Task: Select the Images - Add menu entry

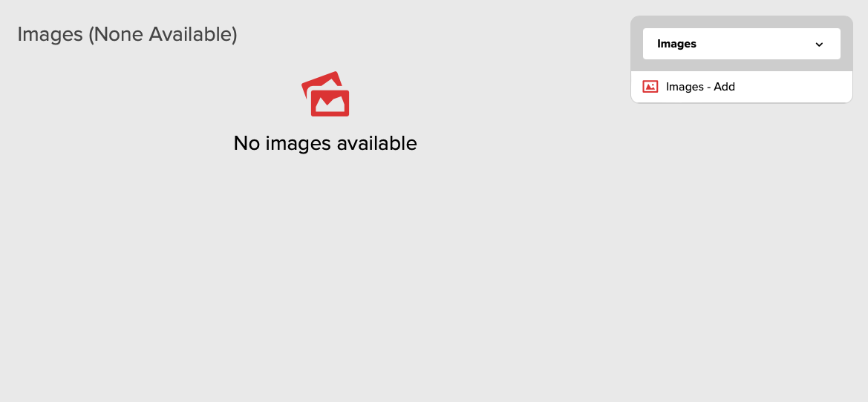Action: tap(741, 87)
